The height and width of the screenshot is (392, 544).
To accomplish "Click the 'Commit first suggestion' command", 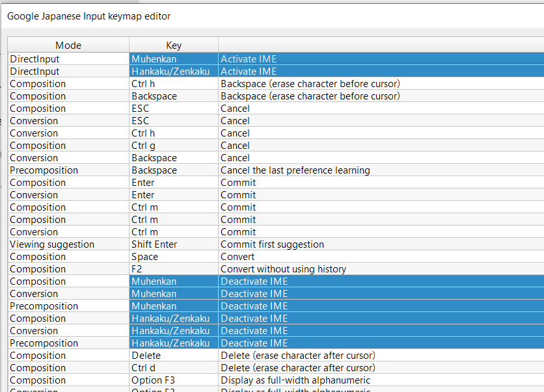I will point(381,244).
